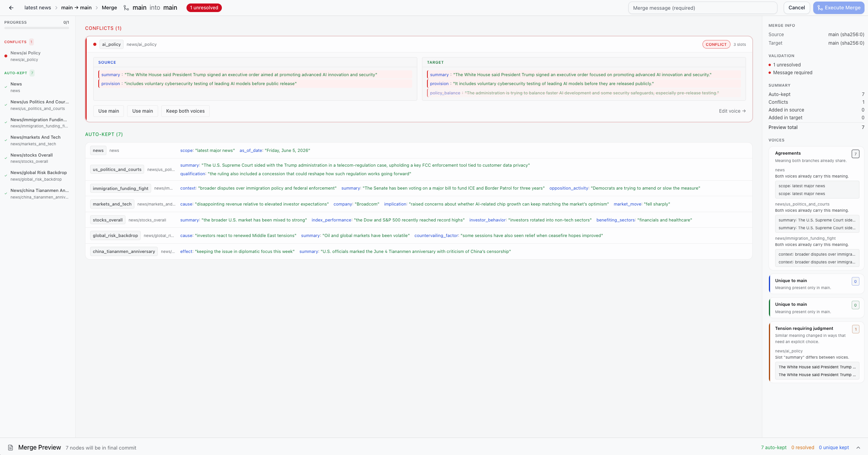Screen dimensions: 868x455
Task: Click the check mark beside News/global Risk Backdrop
Action: 6,176
